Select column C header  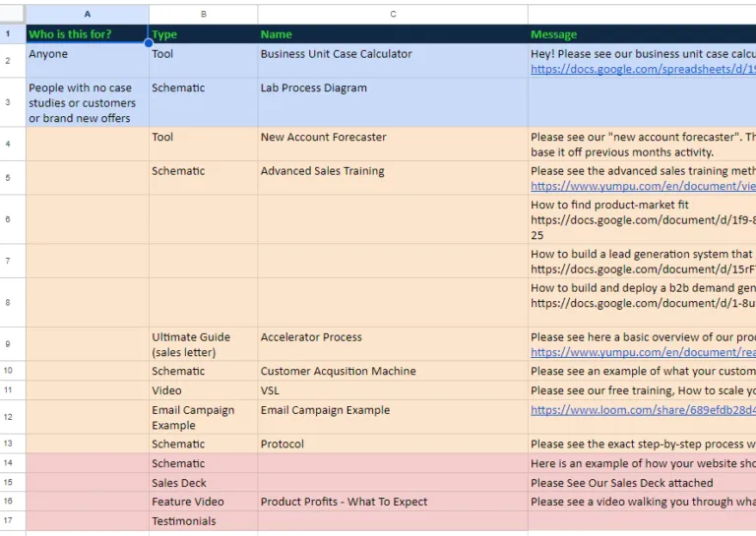pyautogui.click(x=393, y=14)
